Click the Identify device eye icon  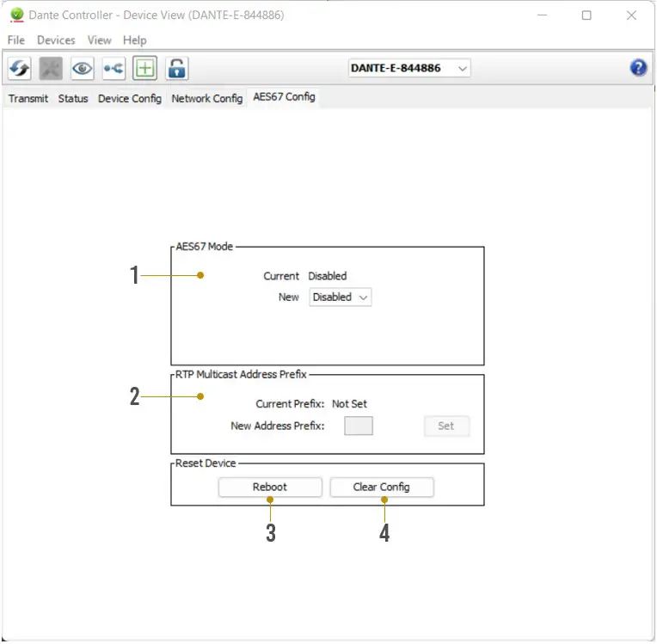tap(83, 68)
